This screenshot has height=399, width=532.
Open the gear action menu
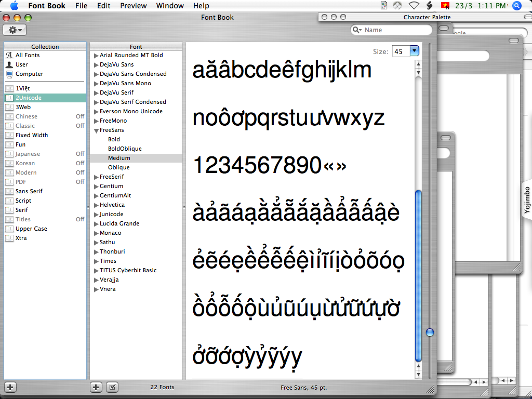coord(14,30)
